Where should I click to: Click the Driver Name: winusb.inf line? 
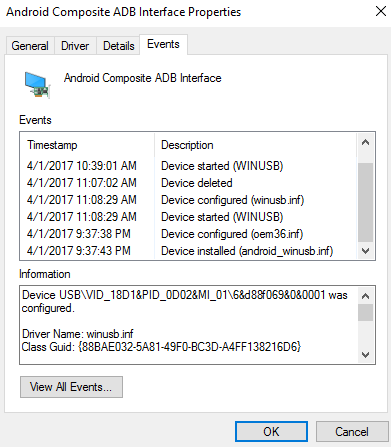(x=78, y=334)
